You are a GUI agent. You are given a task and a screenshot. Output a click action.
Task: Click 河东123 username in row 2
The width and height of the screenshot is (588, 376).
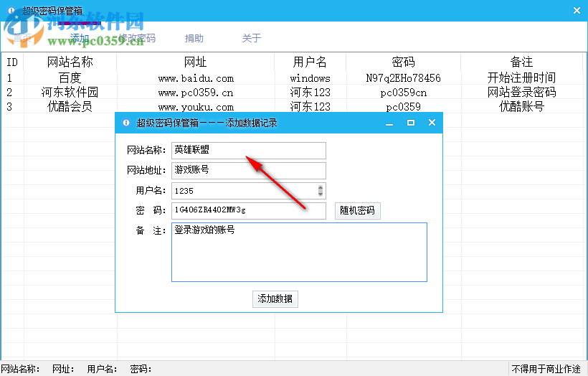click(x=310, y=93)
